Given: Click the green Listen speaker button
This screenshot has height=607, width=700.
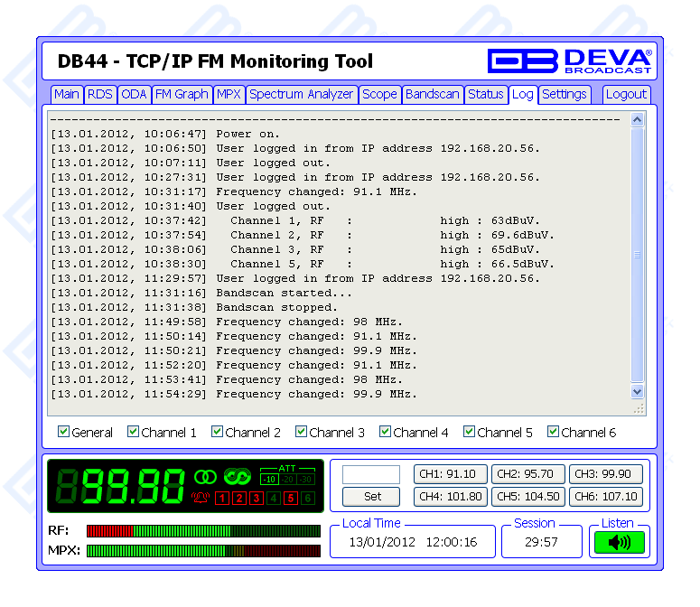Looking at the screenshot, I should [619, 543].
